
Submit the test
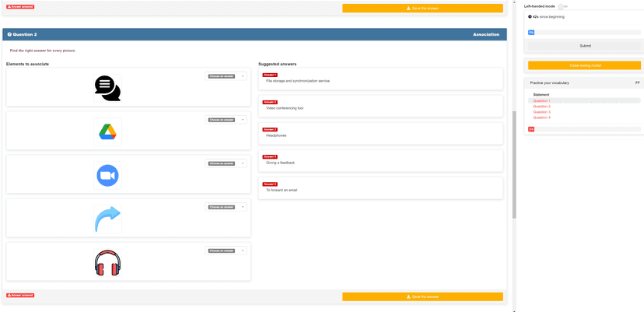(x=585, y=46)
